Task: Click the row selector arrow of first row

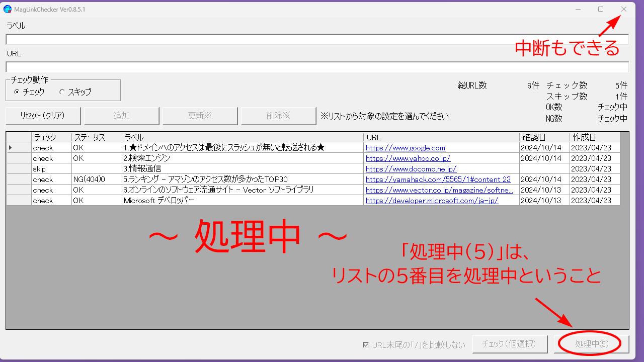Action: 19,148
